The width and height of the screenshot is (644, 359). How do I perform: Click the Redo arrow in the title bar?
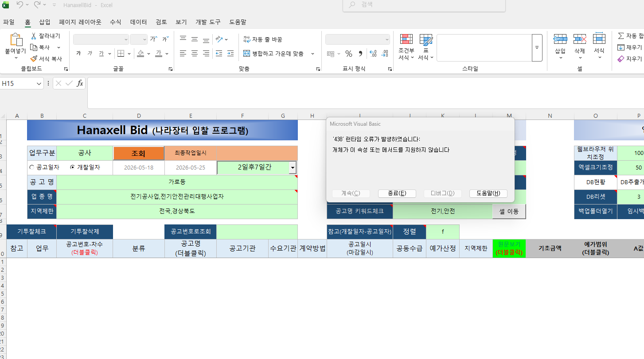coord(37,5)
